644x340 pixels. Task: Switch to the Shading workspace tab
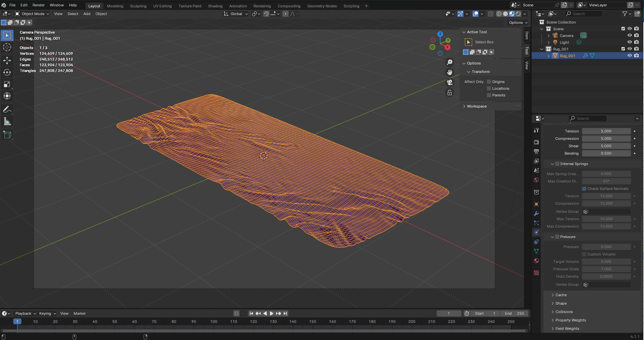coord(215,6)
